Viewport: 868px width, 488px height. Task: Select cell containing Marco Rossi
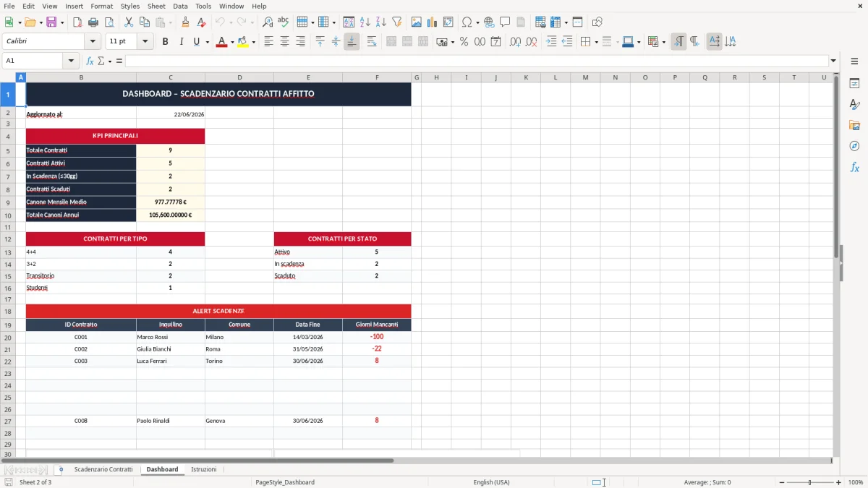[170, 337]
